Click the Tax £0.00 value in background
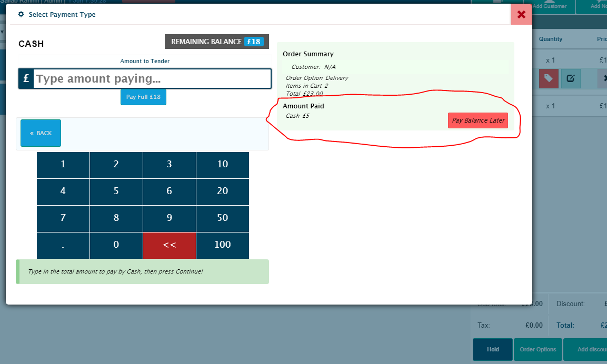 (x=534, y=325)
